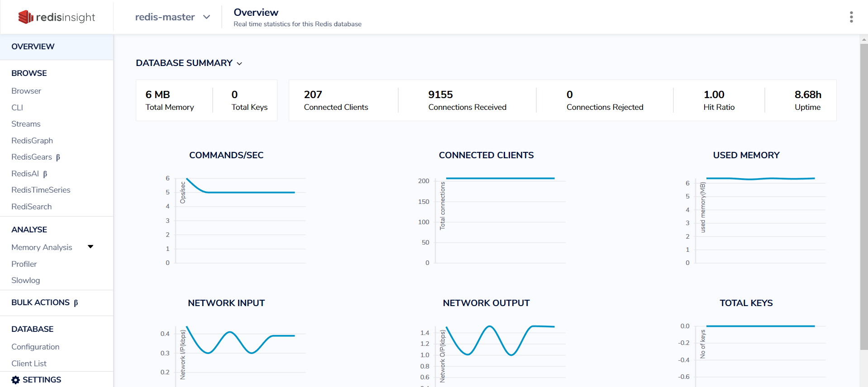Click the 6 MB Total Memory stat

(170, 100)
